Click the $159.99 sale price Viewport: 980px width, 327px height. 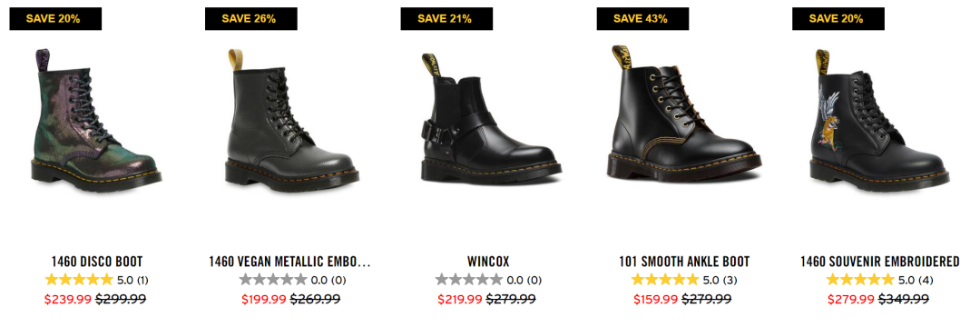(656, 300)
